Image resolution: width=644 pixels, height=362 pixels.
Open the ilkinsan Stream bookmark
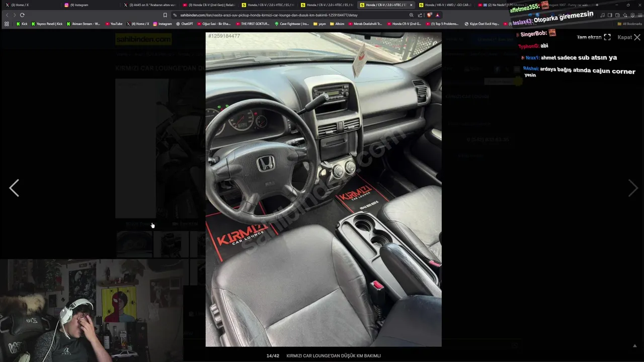click(84, 24)
